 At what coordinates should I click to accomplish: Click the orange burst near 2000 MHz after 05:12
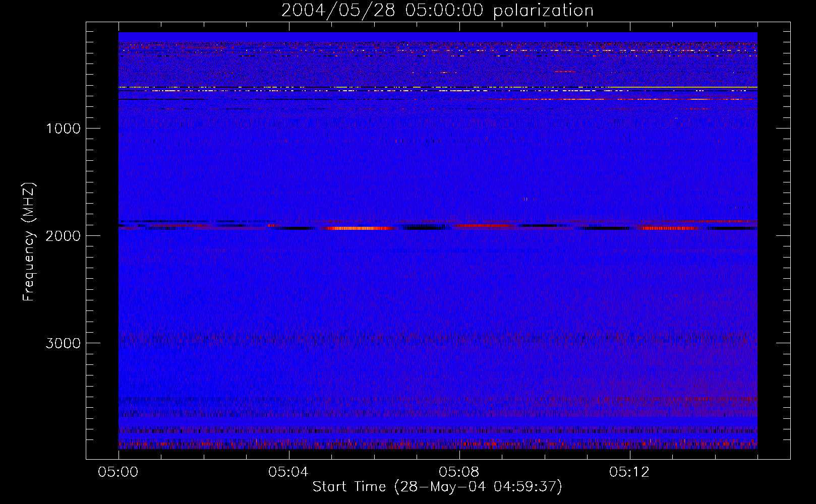click(x=670, y=228)
